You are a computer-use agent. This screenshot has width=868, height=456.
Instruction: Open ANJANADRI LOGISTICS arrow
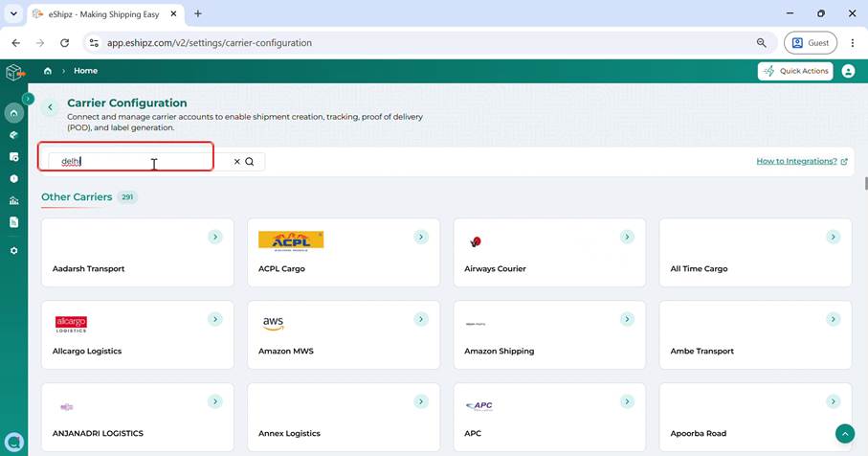[x=215, y=401]
